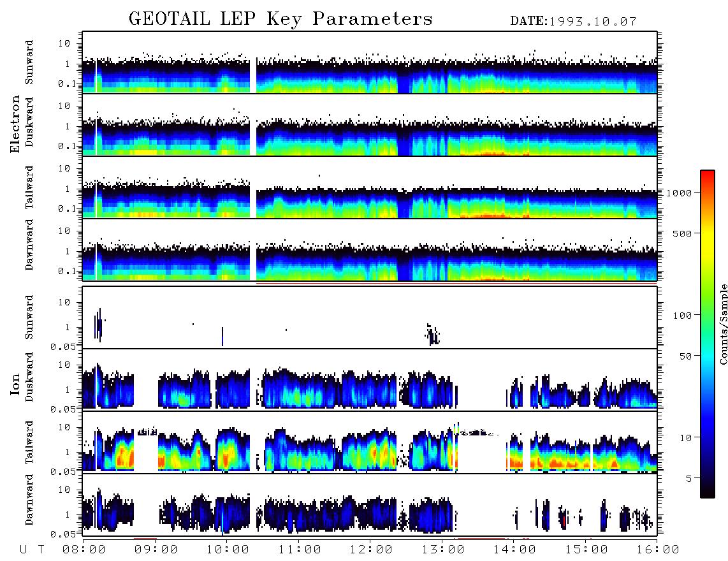Viewport: 728px width, 561px height.
Task: Click the Ion Duskward panel label
Action: 29,377
